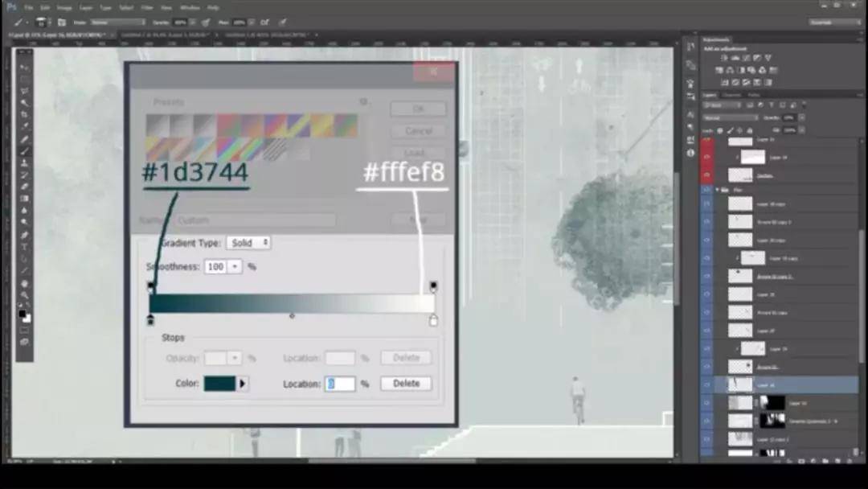868x489 pixels.
Task: Select the Clone Stamp tool
Action: [25, 162]
